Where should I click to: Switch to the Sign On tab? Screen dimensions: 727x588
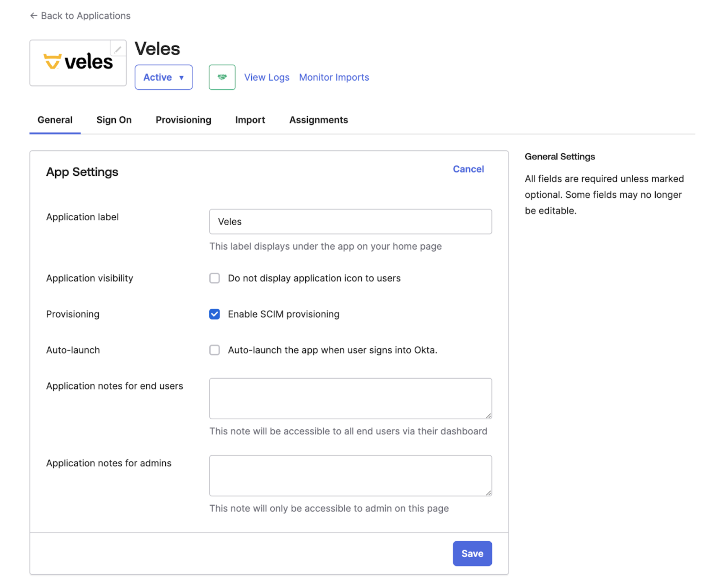point(114,120)
